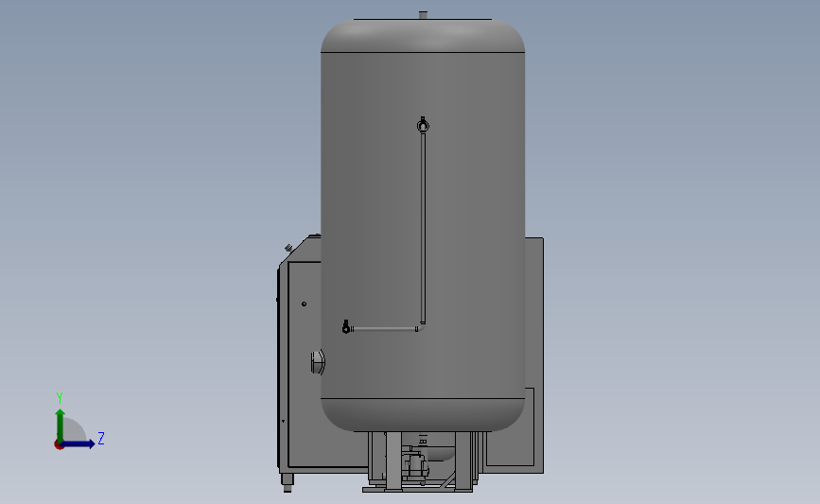The width and height of the screenshot is (820, 504).
Task: Select the pump assembly beneath the tank
Action: (x=416, y=465)
